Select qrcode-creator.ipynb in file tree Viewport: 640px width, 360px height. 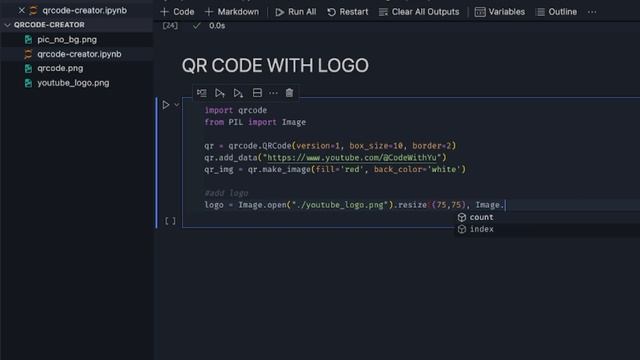79,54
